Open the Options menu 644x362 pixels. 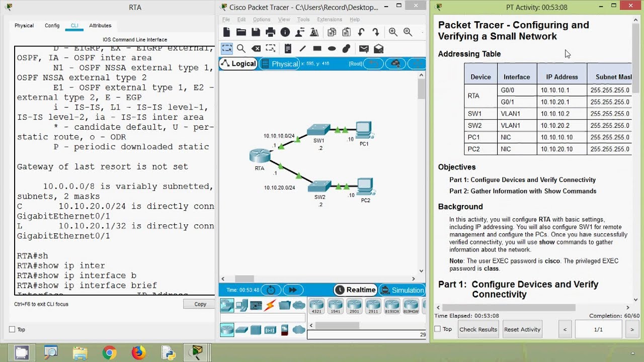pos(262,20)
